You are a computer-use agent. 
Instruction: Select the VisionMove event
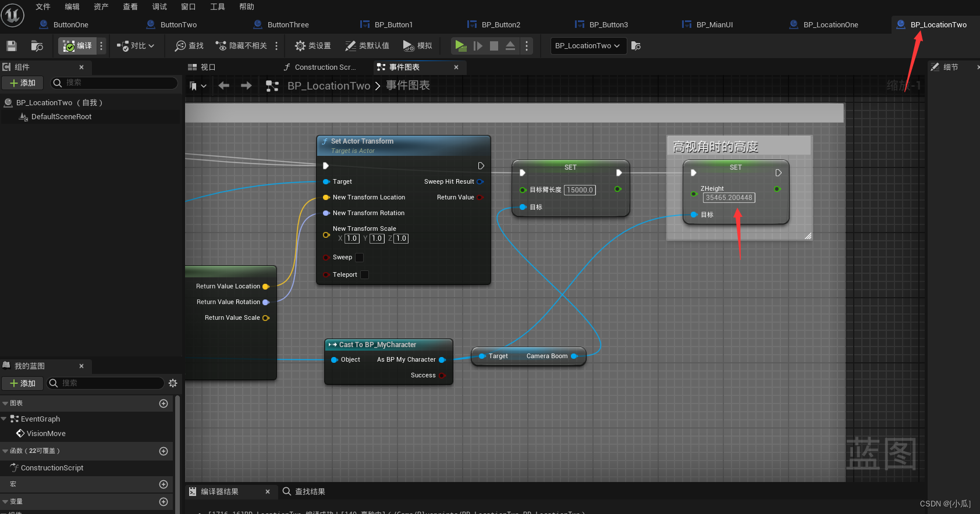tap(46, 434)
